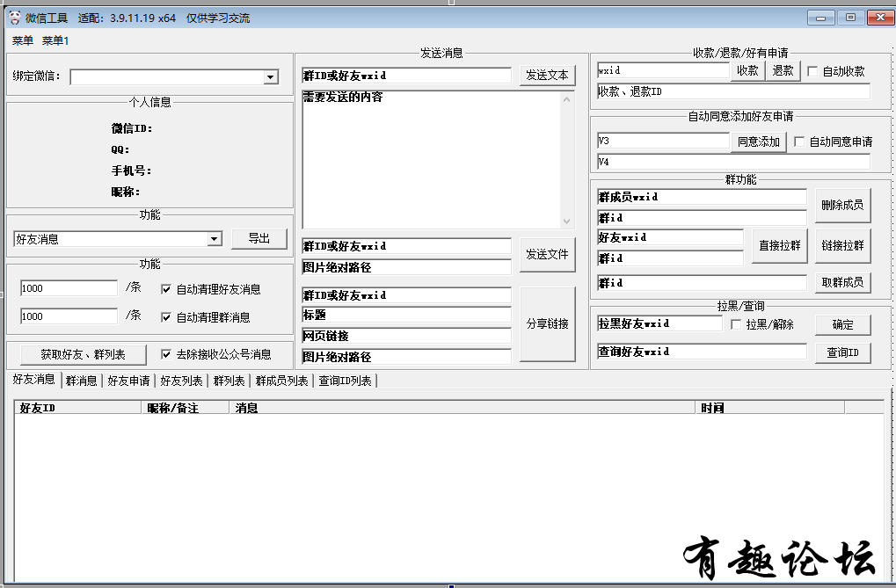Viewport: 896px width, 588px height.
Task: Click the message text area's scroll-down arrow
Action: (566, 221)
